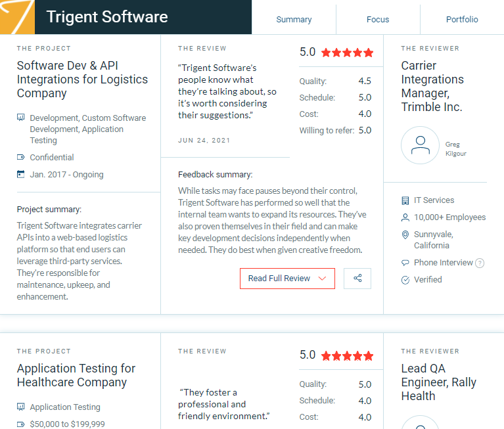The height and width of the screenshot is (429, 504).
Task: Click the five-star rating of first review
Action: click(x=347, y=53)
